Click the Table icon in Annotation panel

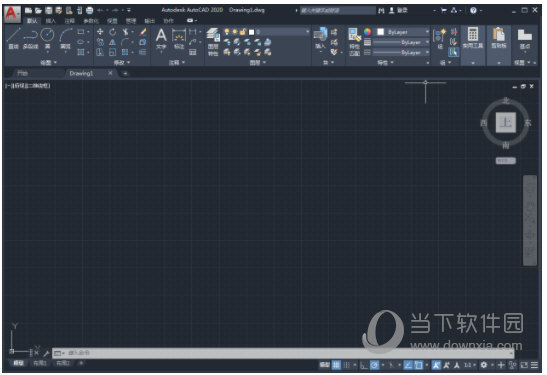pos(193,52)
